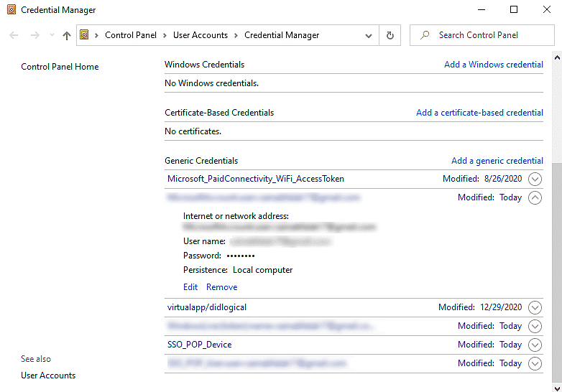
Task: Click the search magnifier icon
Action: pos(425,35)
